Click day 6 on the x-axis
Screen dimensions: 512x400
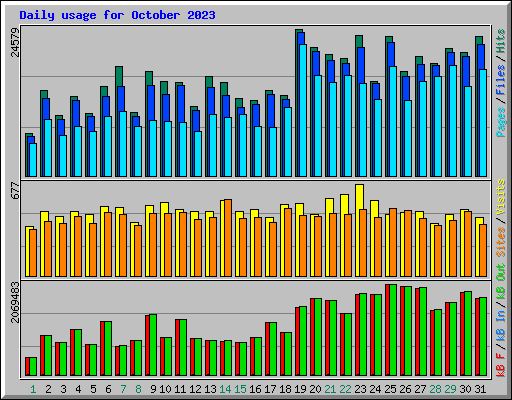pyautogui.click(x=108, y=389)
